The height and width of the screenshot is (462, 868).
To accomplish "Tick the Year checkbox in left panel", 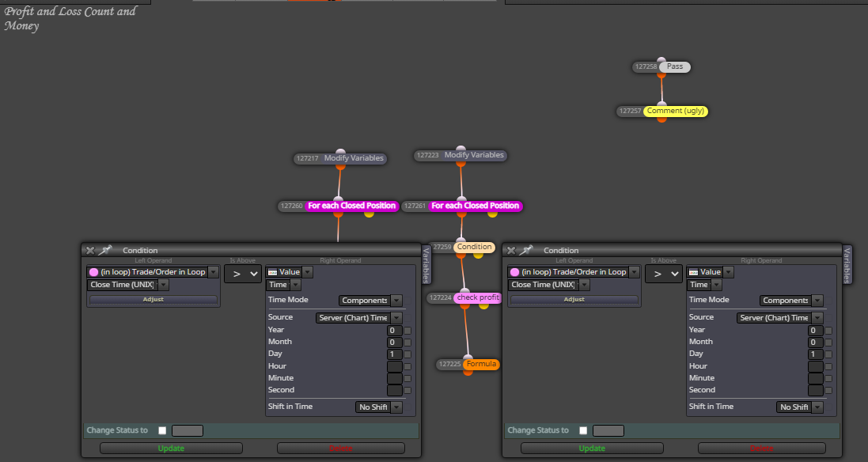I will tap(407, 331).
